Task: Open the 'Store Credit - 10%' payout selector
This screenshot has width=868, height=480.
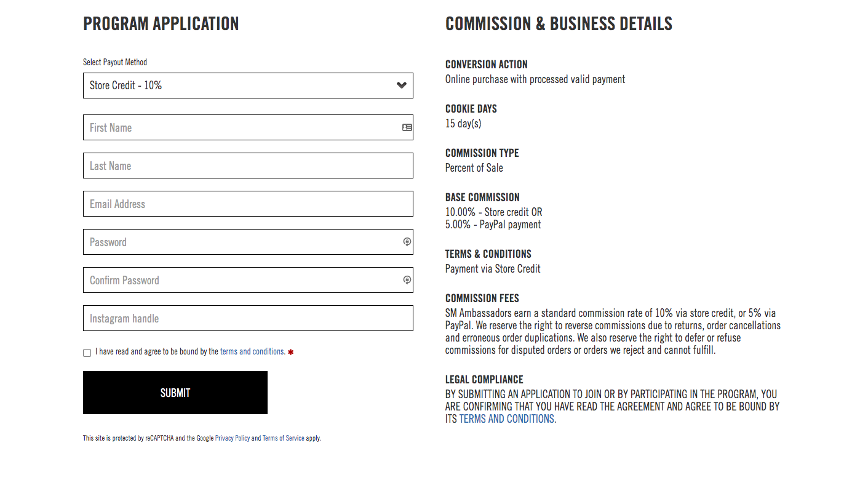Action: 248,86
